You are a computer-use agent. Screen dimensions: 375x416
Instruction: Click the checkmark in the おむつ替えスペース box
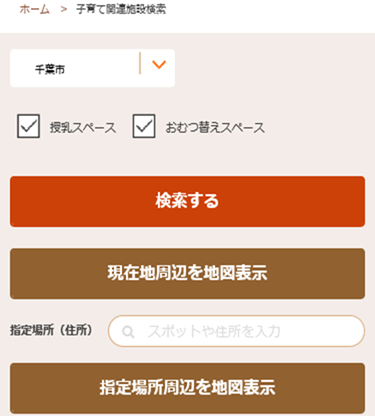tap(144, 126)
